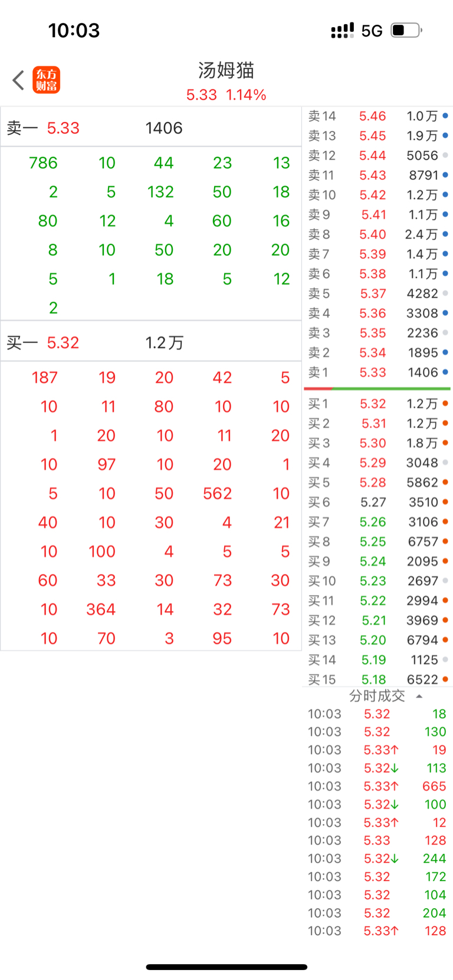This screenshot has height=980, width=453.
Task: Tap buy queue order 97
Action: coord(106,465)
